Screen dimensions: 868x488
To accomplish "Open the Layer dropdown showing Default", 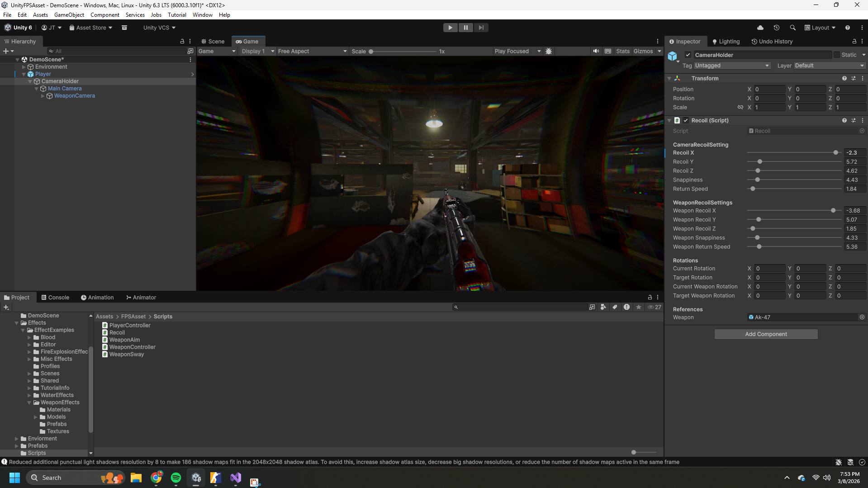I will pos(829,66).
